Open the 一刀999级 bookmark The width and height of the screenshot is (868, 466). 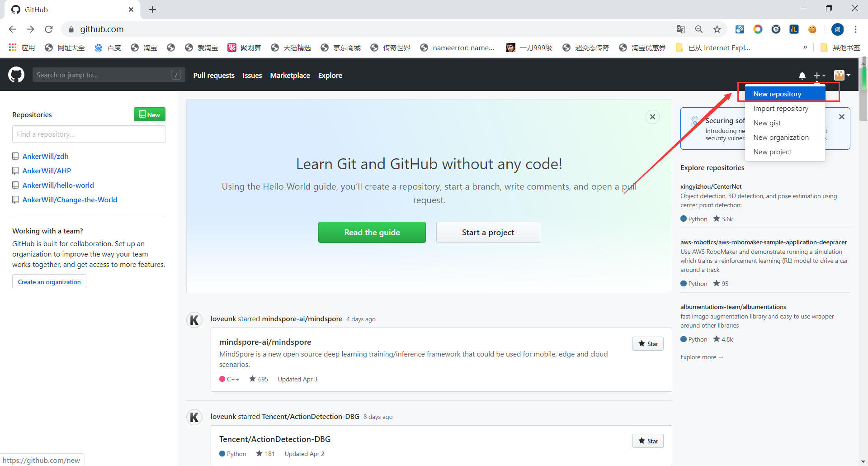529,48
